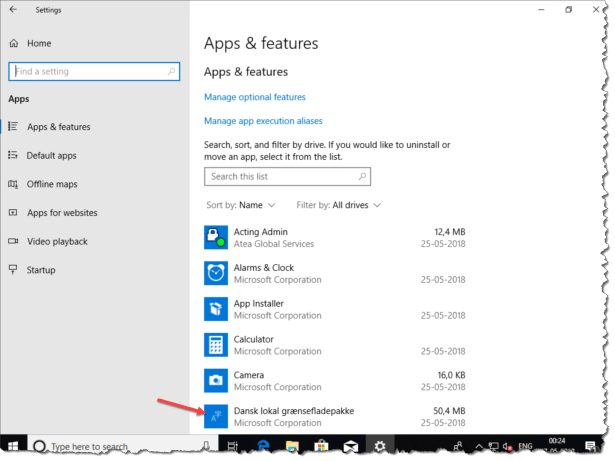Click the Settings gear taskbar icon
Viewport: 615px width, 461px height.
379,446
